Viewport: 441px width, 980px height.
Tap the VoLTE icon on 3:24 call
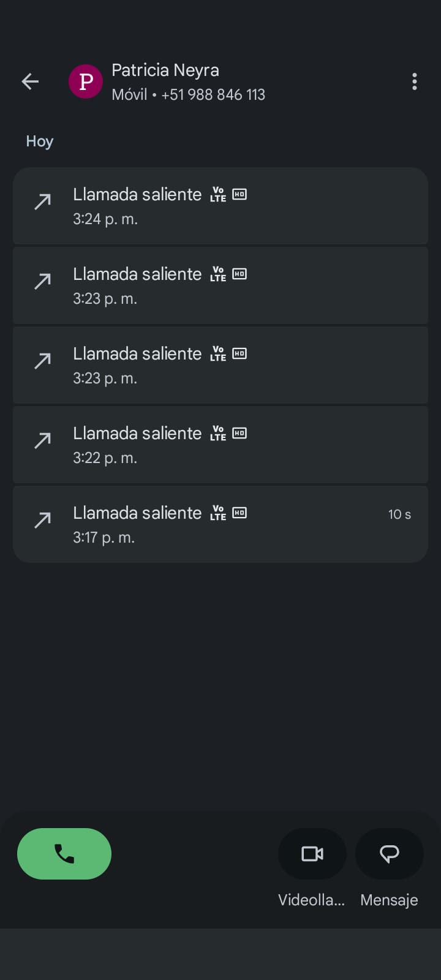coord(218,195)
